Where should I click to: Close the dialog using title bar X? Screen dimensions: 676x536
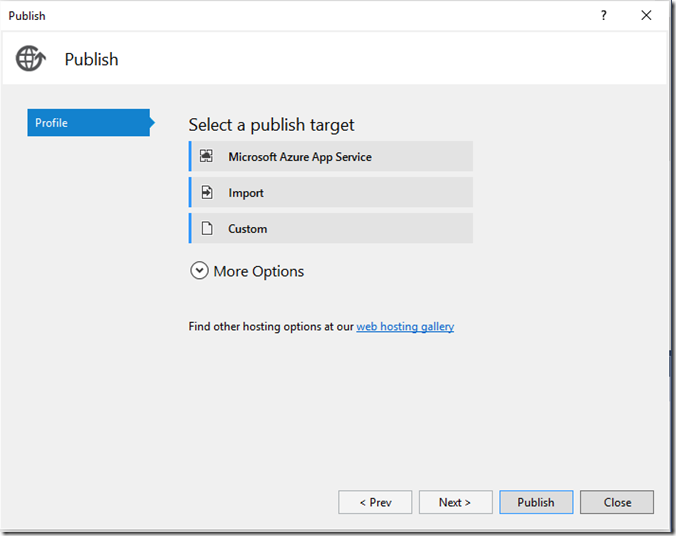[x=647, y=16]
